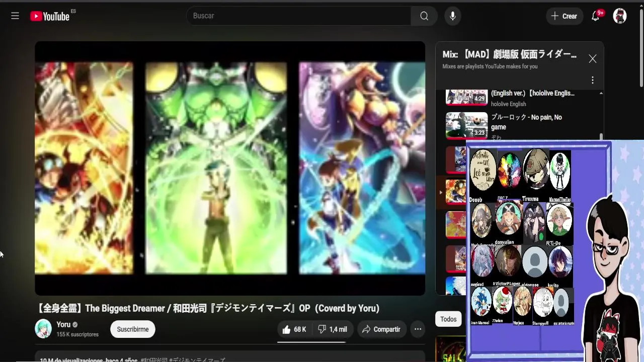Click the playlist scroll-up arrow
This screenshot has width=644, height=362.
point(601,94)
